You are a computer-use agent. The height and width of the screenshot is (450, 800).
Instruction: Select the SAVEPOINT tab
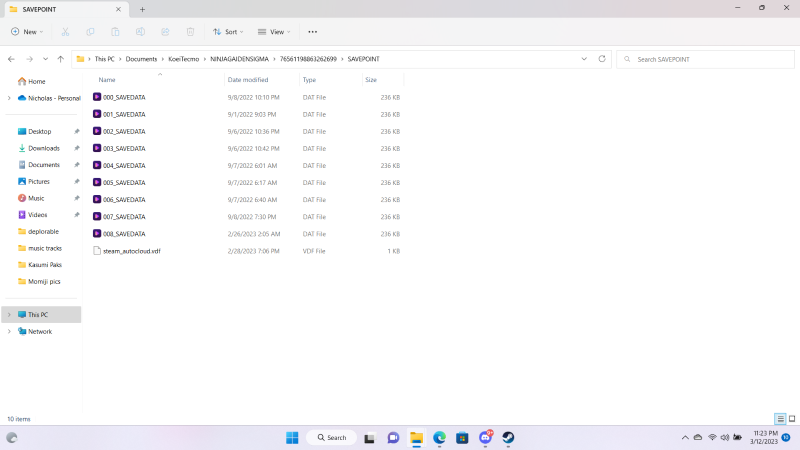click(x=64, y=9)
